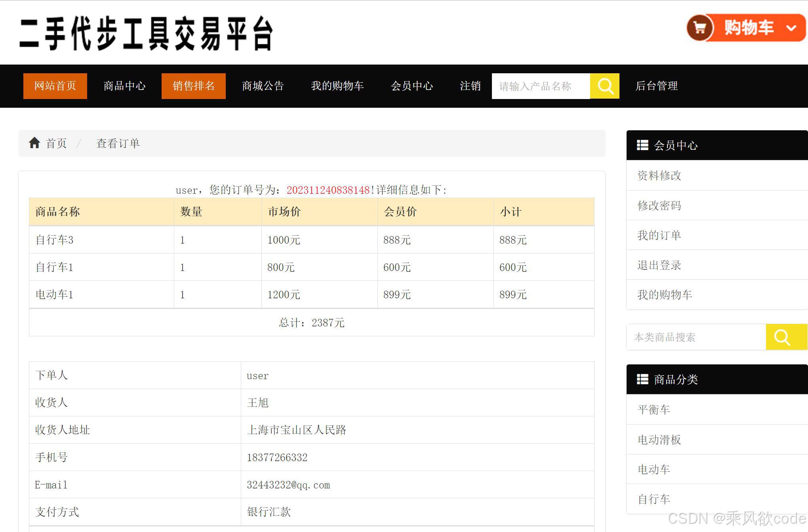This screenshot has width=808, height=532.
Task: Click the list icon beside 会员中心 header
Action: (642, 145)
